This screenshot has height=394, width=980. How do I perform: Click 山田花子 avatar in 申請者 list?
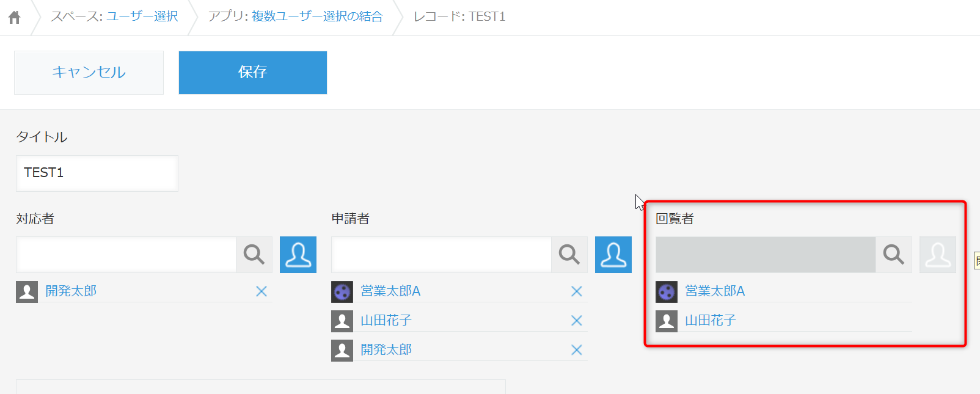click(342, 321)
